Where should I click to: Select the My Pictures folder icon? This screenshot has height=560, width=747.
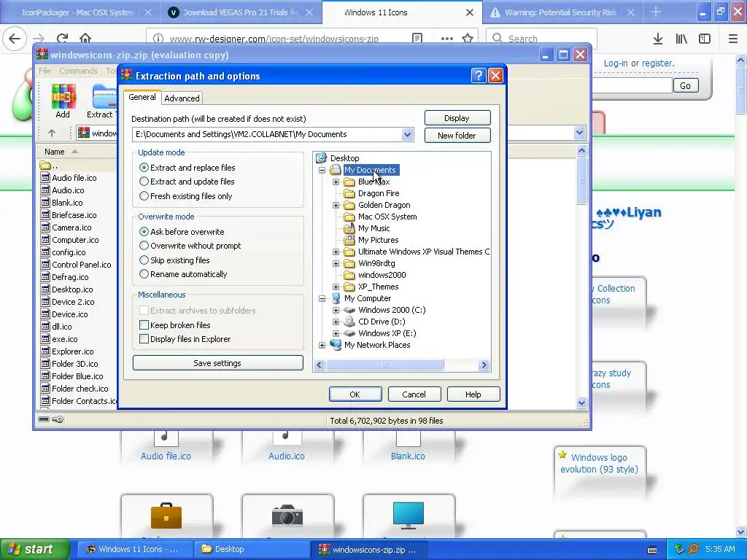coord(349,240)
